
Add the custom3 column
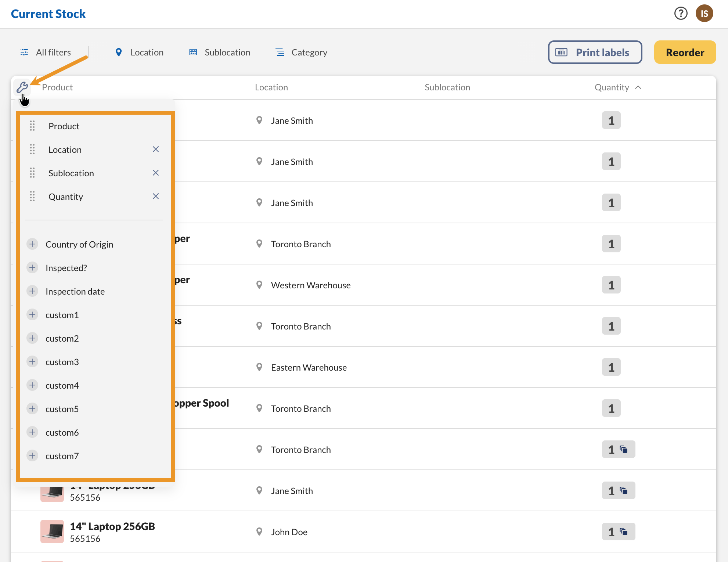tap(32, 362)
